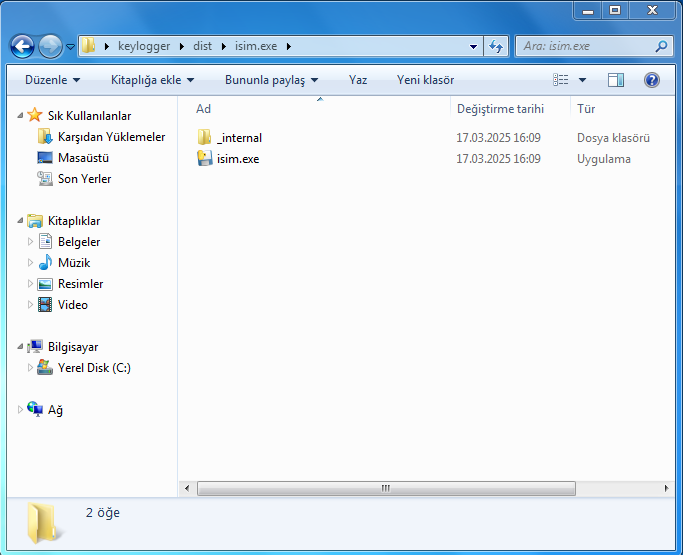
Task: Click the scrollbar right arrow
Action: (666, 488)
